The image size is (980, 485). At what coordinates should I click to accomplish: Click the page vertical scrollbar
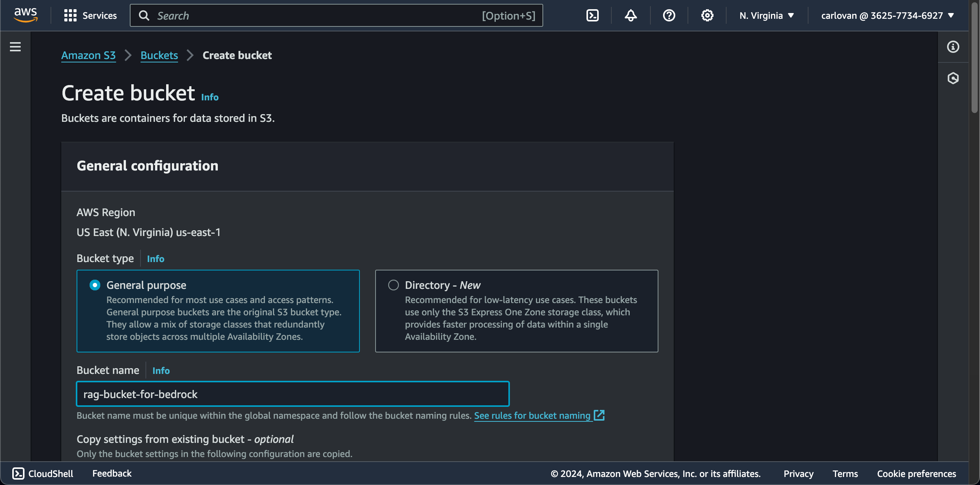click(x=975, y=57)
